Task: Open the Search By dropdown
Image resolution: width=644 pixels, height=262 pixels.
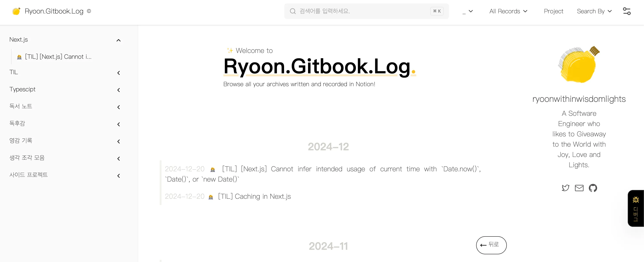Action: coord(594,11)
